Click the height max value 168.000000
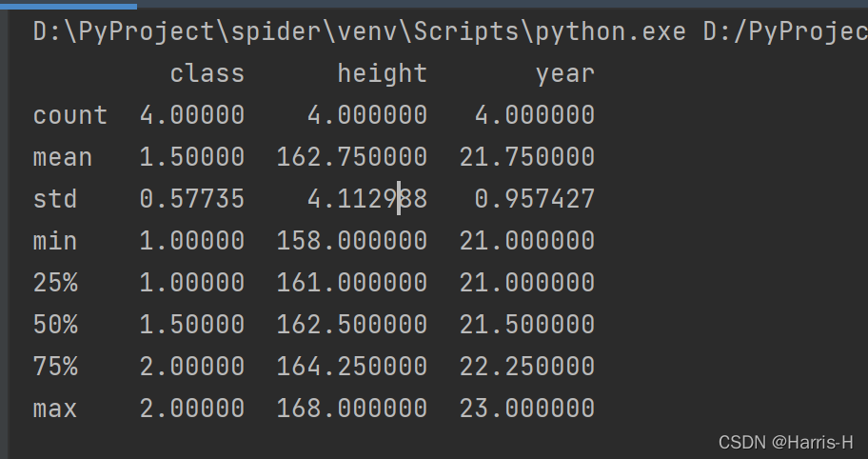This screenshot has height=459, width=868. coord(351,409)
